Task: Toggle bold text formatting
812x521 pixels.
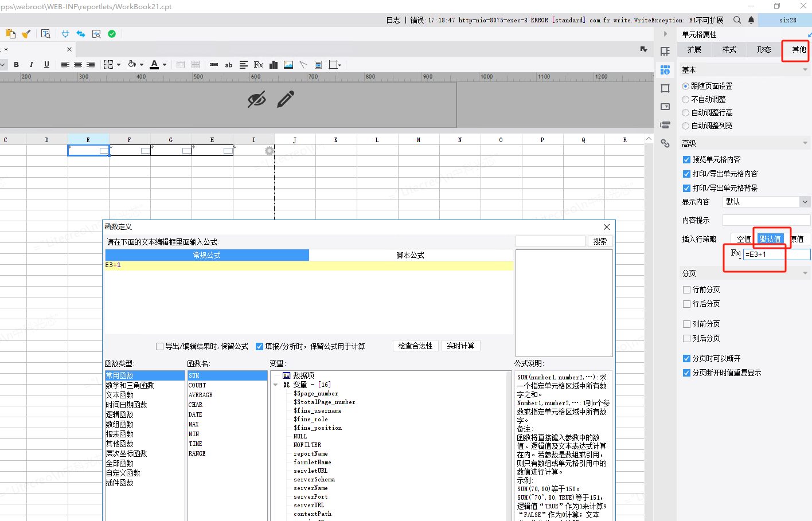Action: pos(17,65)
